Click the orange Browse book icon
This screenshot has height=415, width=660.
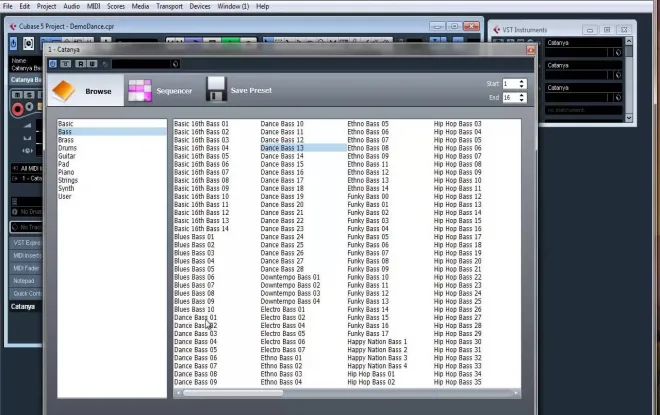point(64,90)
